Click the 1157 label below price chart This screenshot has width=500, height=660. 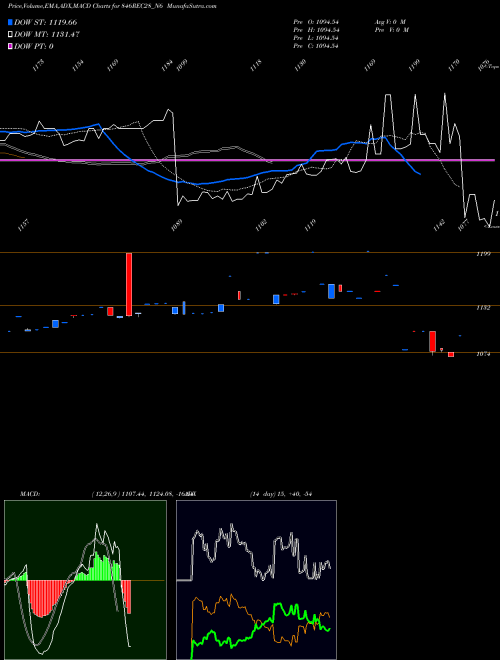[24, 226]
